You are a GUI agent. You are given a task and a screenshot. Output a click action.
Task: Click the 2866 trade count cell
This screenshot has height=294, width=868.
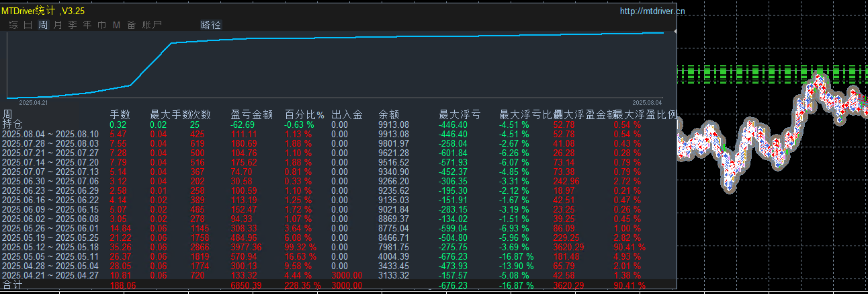point(200,247)
